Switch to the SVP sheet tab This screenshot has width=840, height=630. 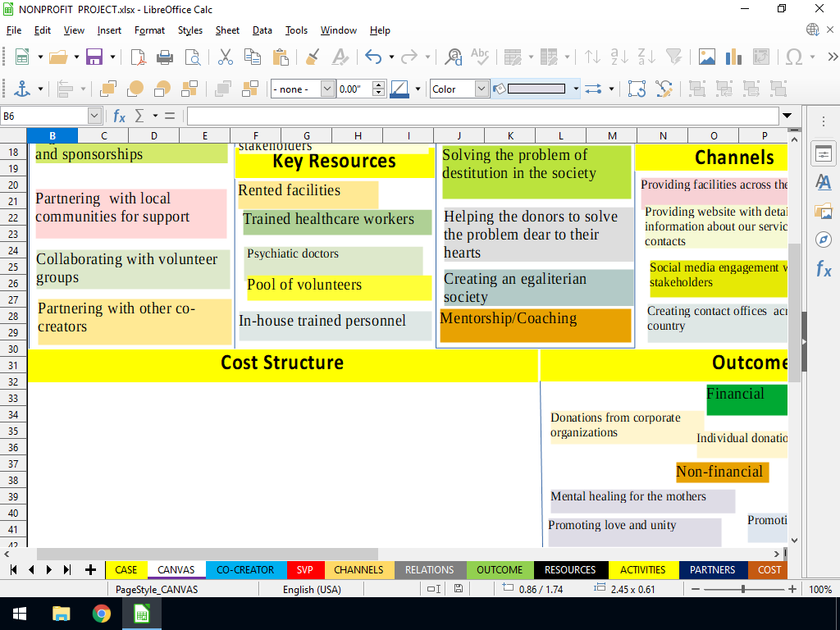[x=305, y=570]
